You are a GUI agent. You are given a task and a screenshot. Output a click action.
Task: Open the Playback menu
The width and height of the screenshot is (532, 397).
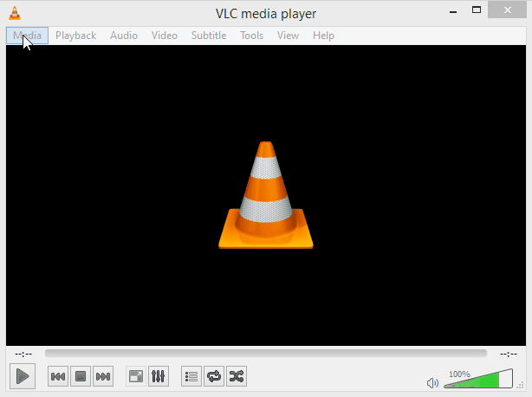[x=75, y=36]
